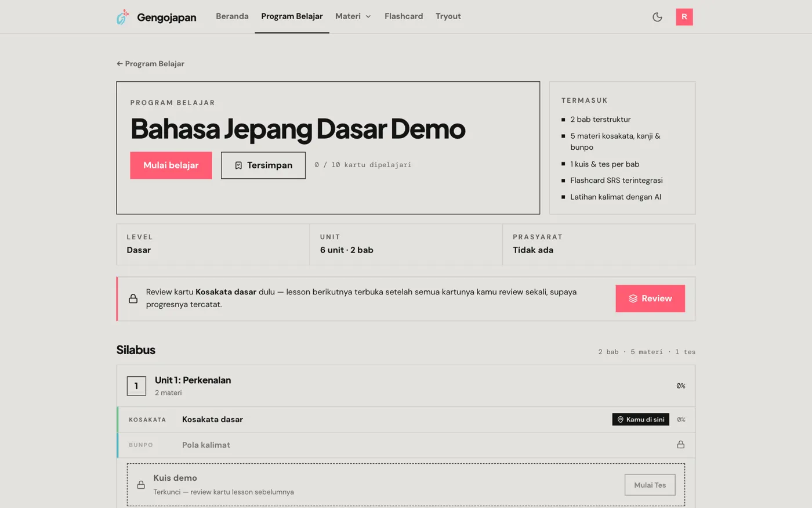This screenshot has width=812, height=508.
Task: Click the Gengojapan logo icon
Action: pos(123,17)
